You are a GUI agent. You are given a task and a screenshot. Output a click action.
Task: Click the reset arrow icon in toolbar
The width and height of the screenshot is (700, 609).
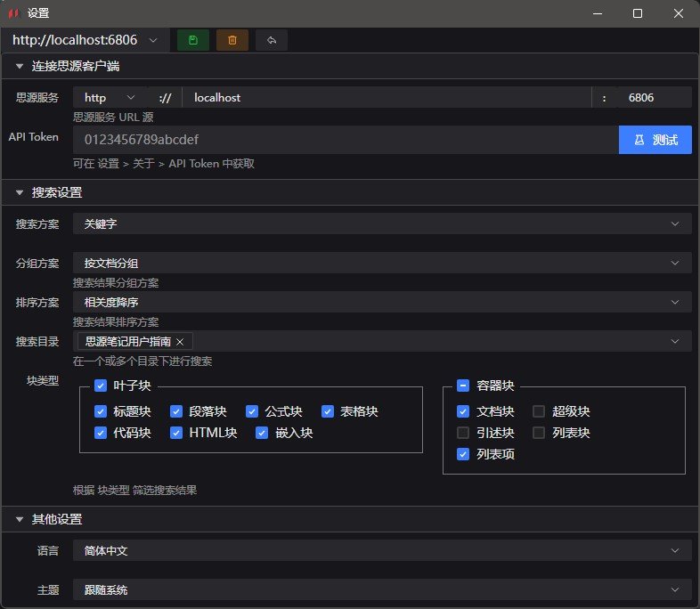272,40
